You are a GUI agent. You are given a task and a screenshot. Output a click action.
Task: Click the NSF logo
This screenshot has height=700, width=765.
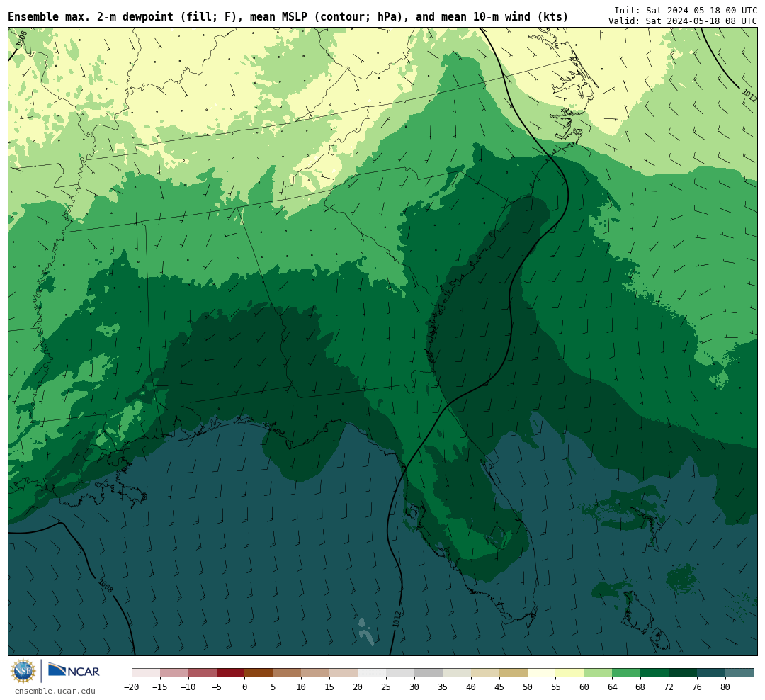coord(23,671)
